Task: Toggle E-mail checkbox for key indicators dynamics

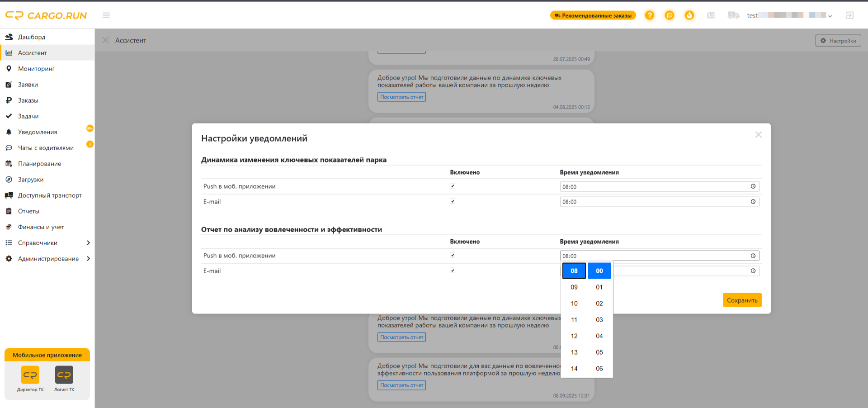Action: click(x=453, y=201)
